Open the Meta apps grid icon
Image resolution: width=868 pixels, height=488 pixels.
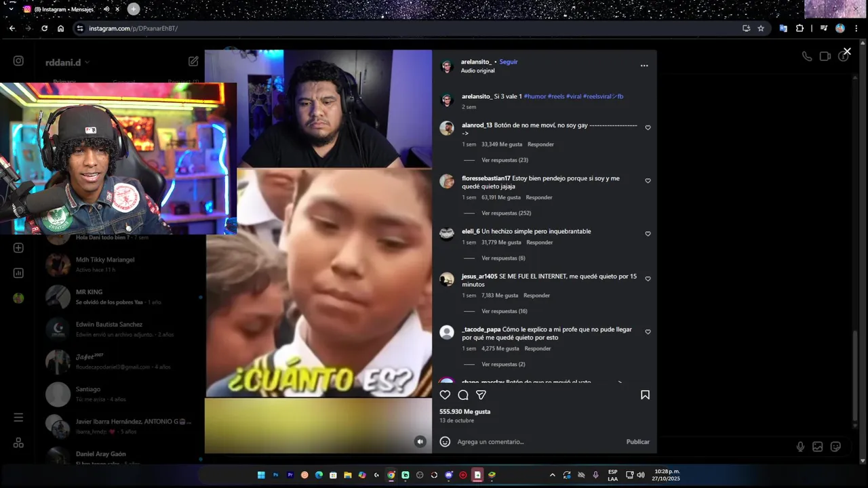[x=18, y=443]
